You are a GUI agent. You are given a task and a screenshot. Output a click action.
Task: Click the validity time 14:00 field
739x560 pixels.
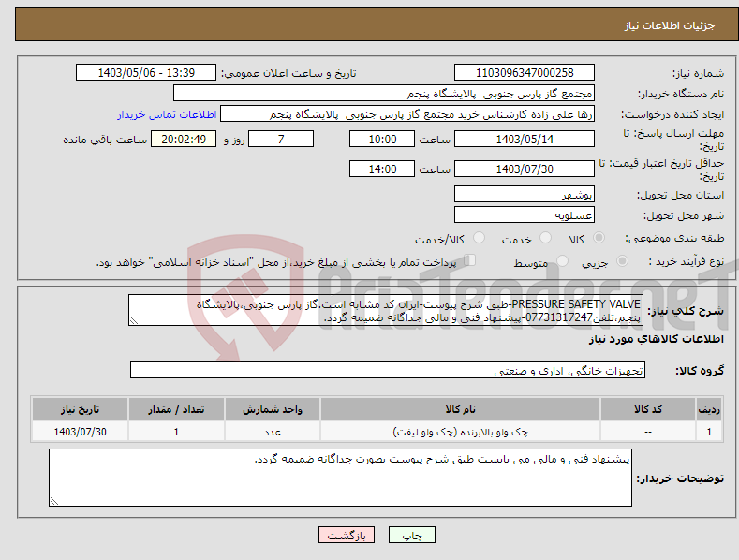(x=382, y=169)
